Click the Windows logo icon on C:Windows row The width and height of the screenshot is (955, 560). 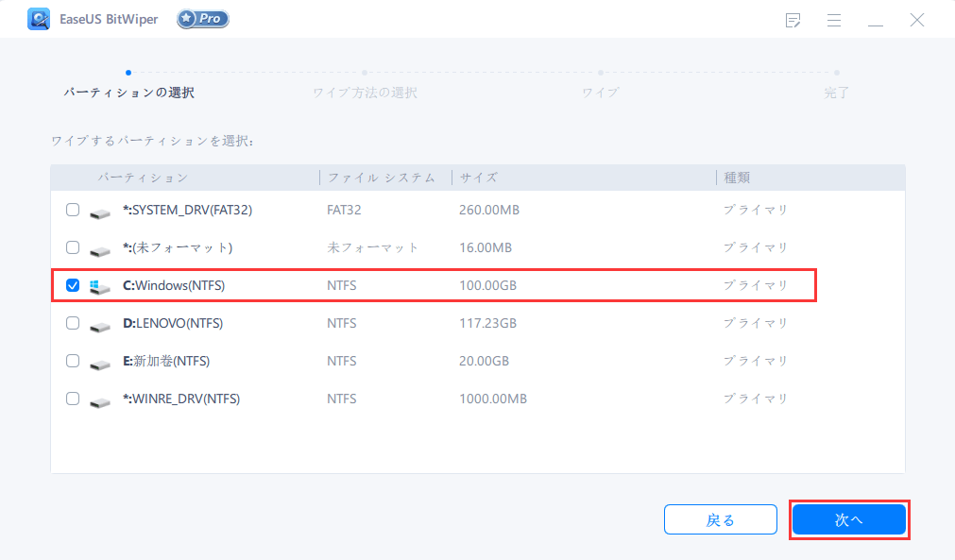pyautogui.click(x=95, y=284)
